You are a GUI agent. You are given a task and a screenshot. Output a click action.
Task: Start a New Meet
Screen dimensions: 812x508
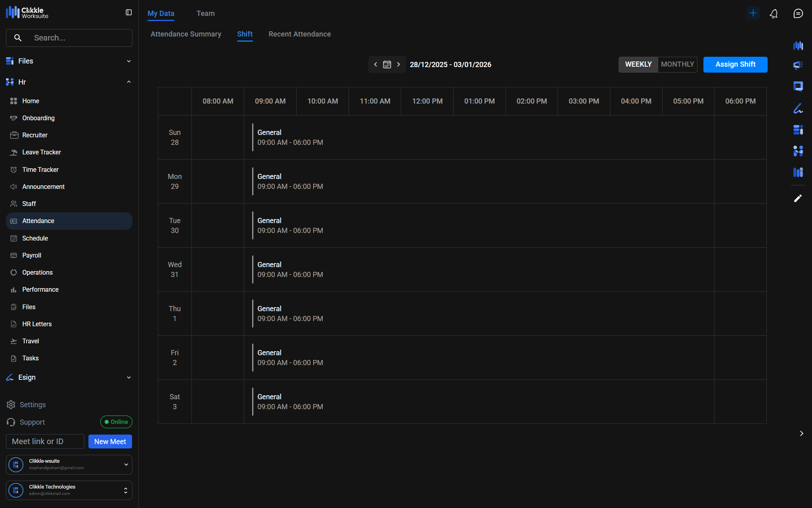[x=110, y=442]
